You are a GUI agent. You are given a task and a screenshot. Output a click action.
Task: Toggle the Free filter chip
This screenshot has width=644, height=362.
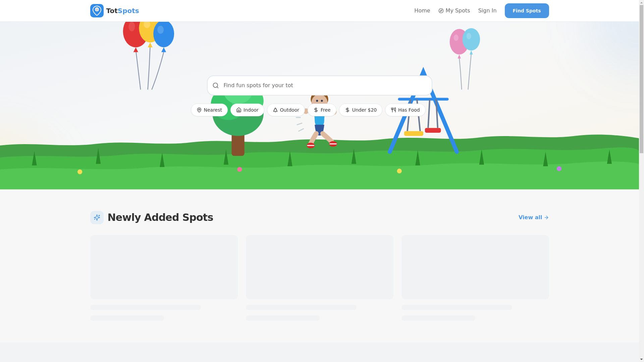(322, 110)
